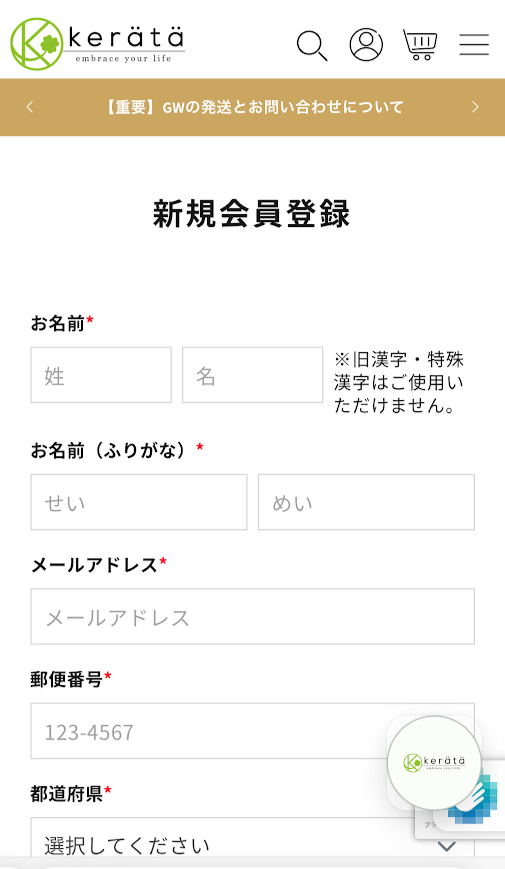Screen dimensions: 505x869
Task: Show next announcement with right arrow
Action: [x=475, y=107]
